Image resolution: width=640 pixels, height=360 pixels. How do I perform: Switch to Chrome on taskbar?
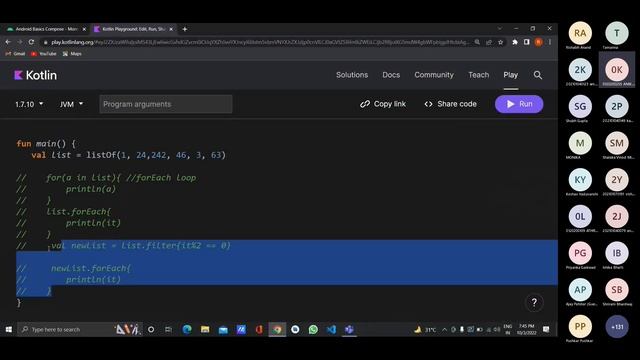point(277,329)
